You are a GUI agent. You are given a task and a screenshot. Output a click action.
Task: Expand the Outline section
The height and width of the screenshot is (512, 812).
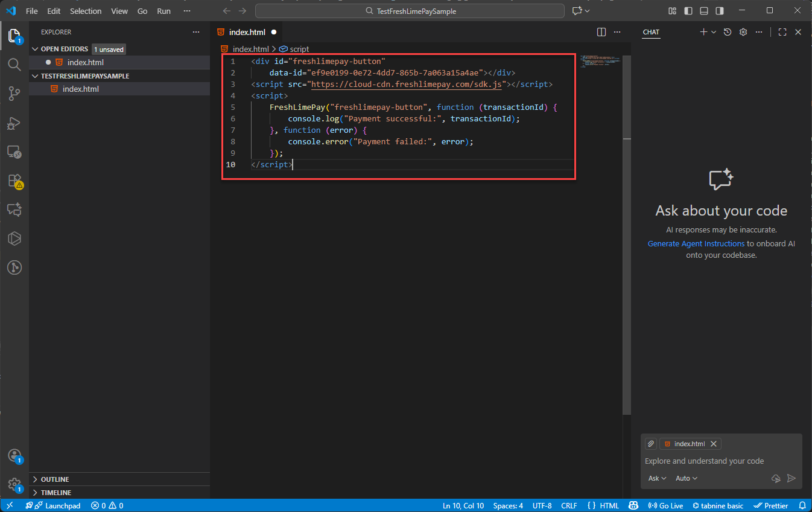pos(55,479)
